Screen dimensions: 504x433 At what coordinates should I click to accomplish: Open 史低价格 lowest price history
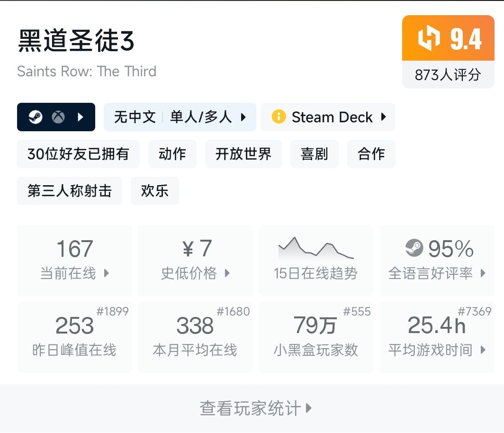click(x=195, y=260)
